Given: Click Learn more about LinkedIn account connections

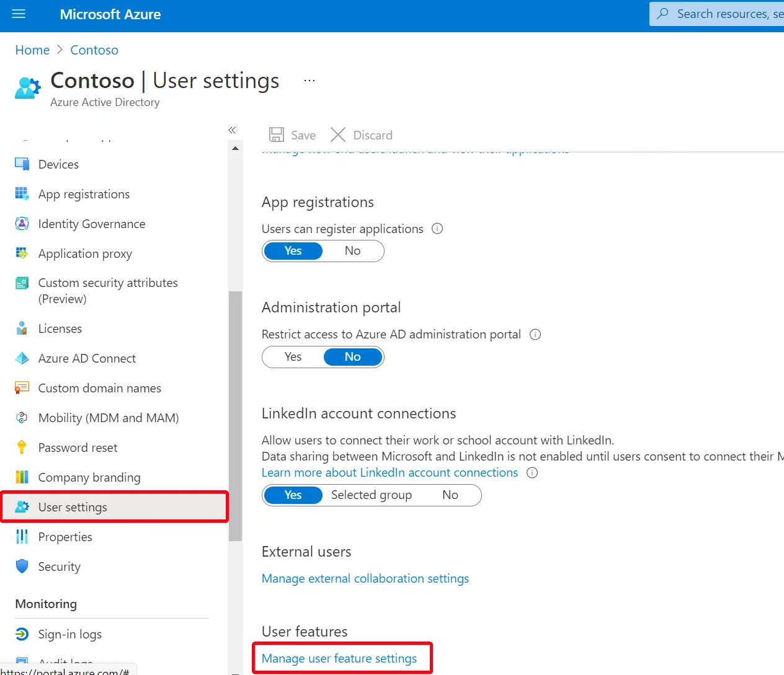Looking at the screenshot, I should [x=390, y=472].
